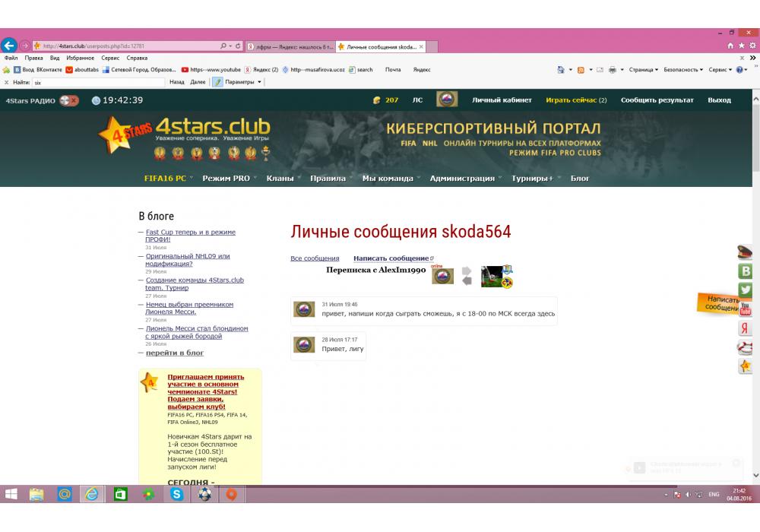The height and width of the screenshot is (532, 760).
Task: Click the user avatar in top bar
Action: [446, 100]
